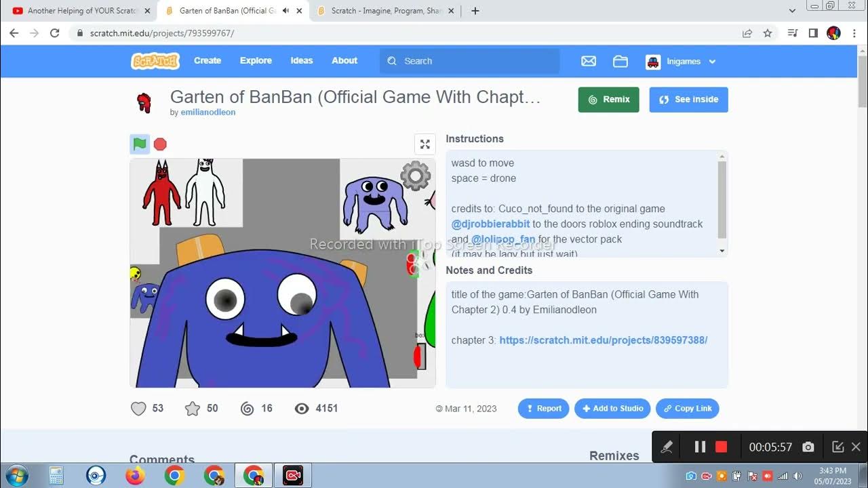This screenshot has height=488, width=868.
Task: Open the media control playlist icon
Action: pos(792,33)
